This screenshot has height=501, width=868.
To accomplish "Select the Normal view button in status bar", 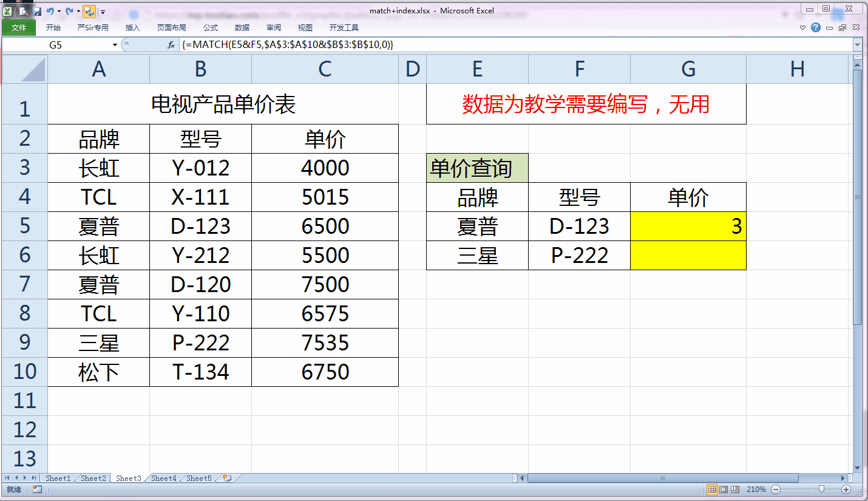I will [x=712, y=489].
